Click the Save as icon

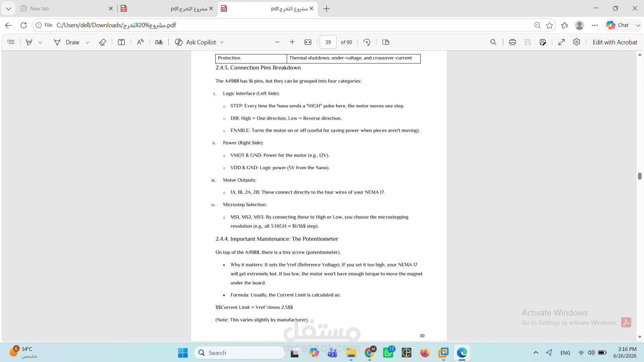click(543, 42)
